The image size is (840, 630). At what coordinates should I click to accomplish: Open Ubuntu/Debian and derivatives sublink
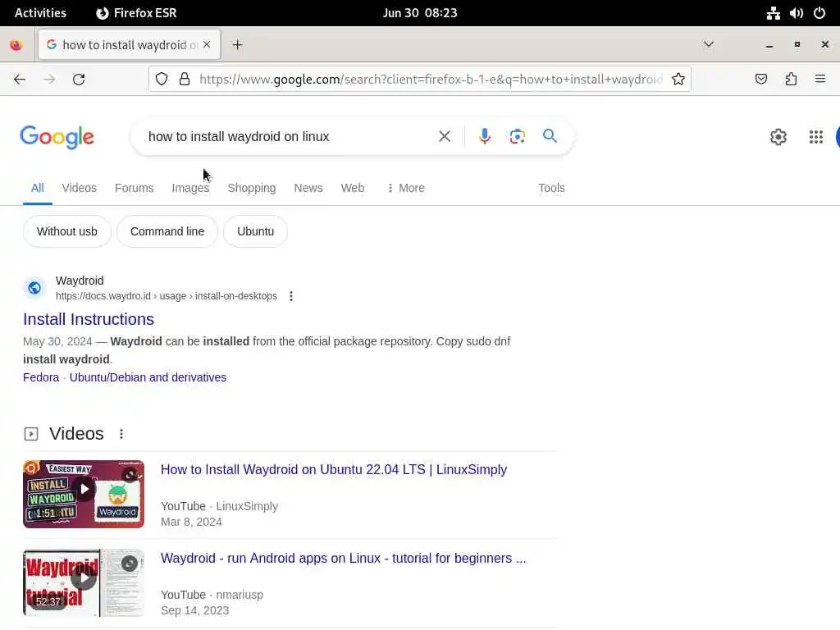click(148, 377)
